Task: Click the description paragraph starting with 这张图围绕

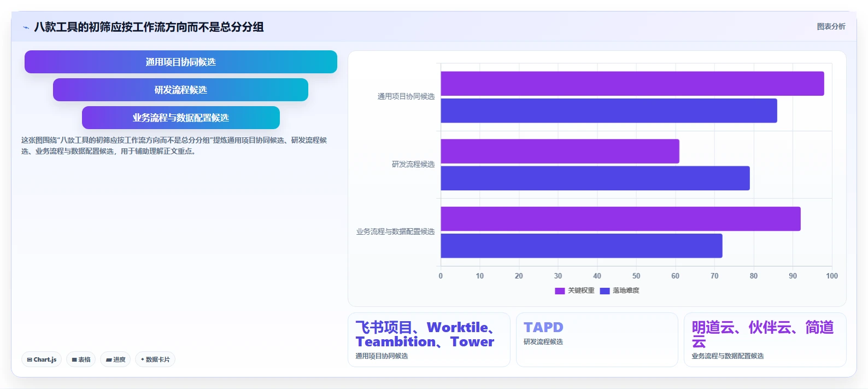Action: tap(174, 146)
